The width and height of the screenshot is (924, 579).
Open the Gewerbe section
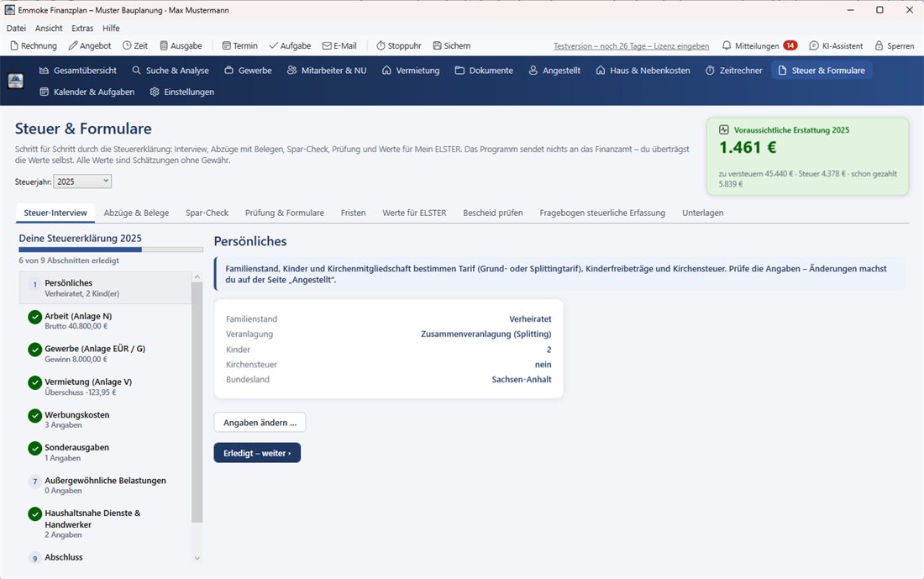(x=248, y=70)
